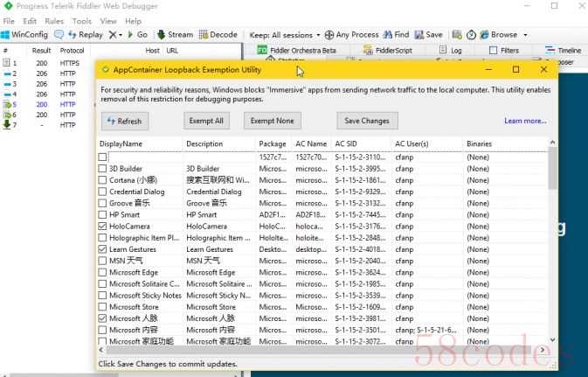Expand the Browse dropdown arrow
The width and height of the screenshot is (588, 377).
coord(525,35)
